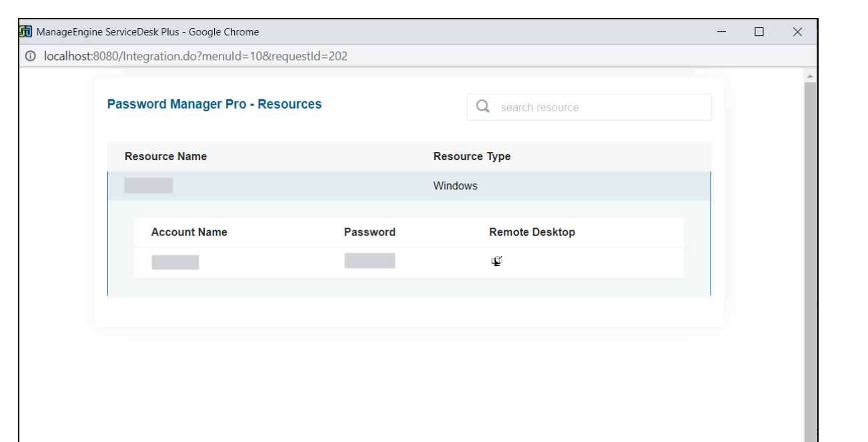Click the Account Name column header
Viewport: 868px width, 442px height.
(x=189, y=232)
